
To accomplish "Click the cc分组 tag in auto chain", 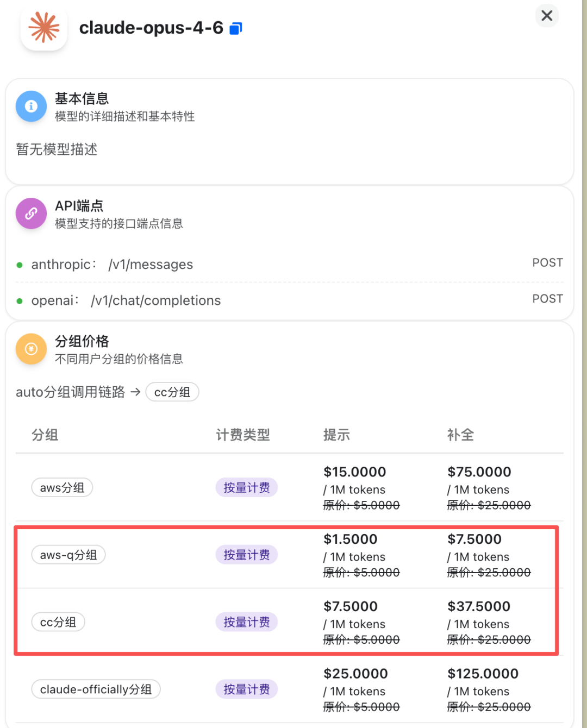I will pos(172,392).
